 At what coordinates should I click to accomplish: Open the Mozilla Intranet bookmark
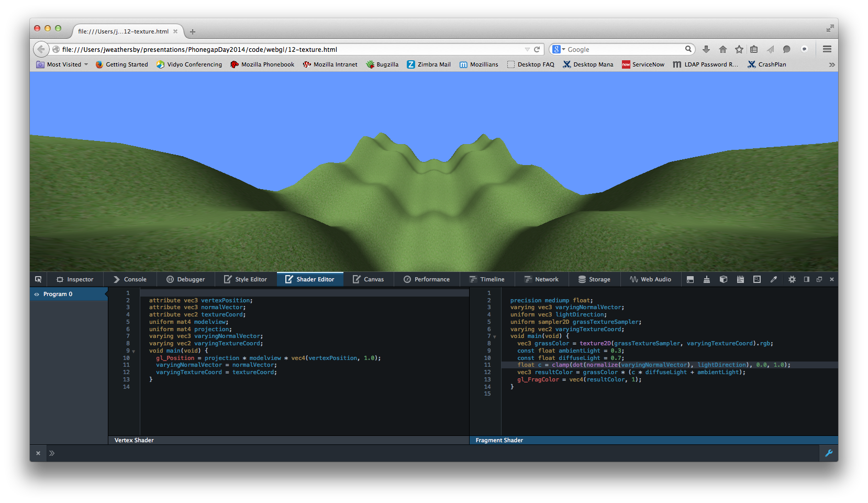point(330,64)
